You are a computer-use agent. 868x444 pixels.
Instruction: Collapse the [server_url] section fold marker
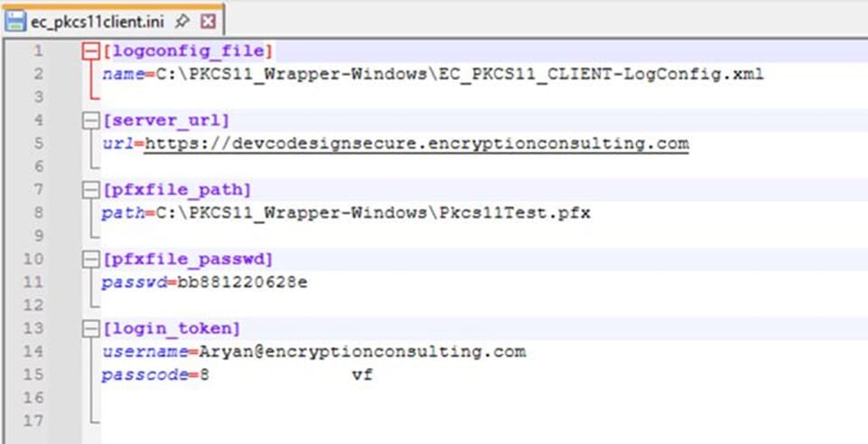[x=89, y=120]
